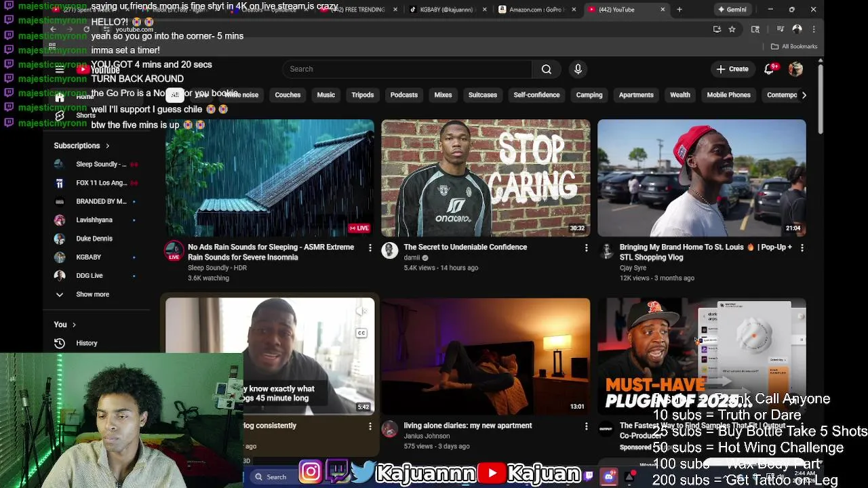Open a new browser tab
This screenshot has width=868, height=488.
click(679, 9)
